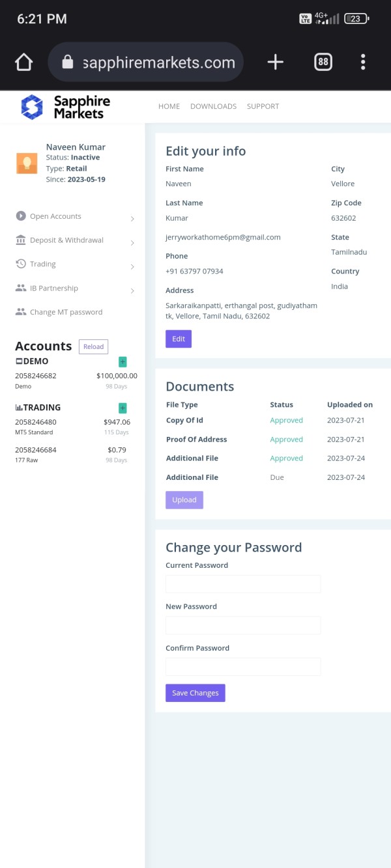Go to the HOME menu item
The image size is (391, 868).
click(x=169, y=106)
